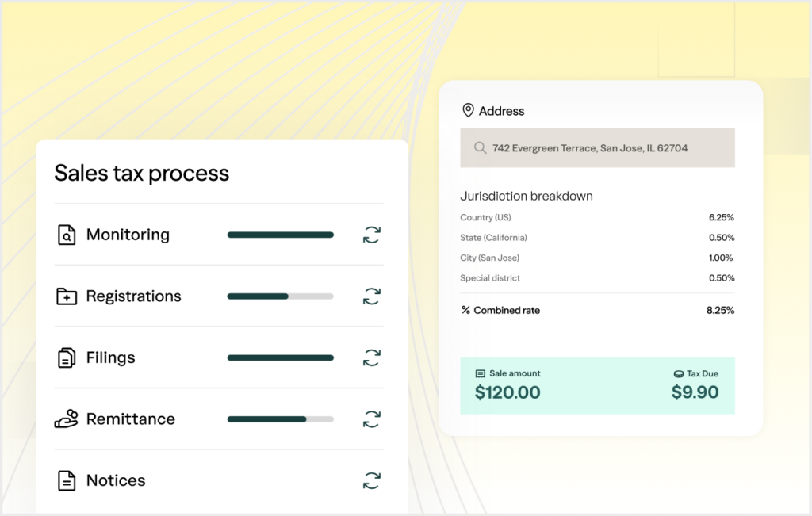Click the $120.00 sale amount
Screen dimensions: 812x516
click(507, 392)
